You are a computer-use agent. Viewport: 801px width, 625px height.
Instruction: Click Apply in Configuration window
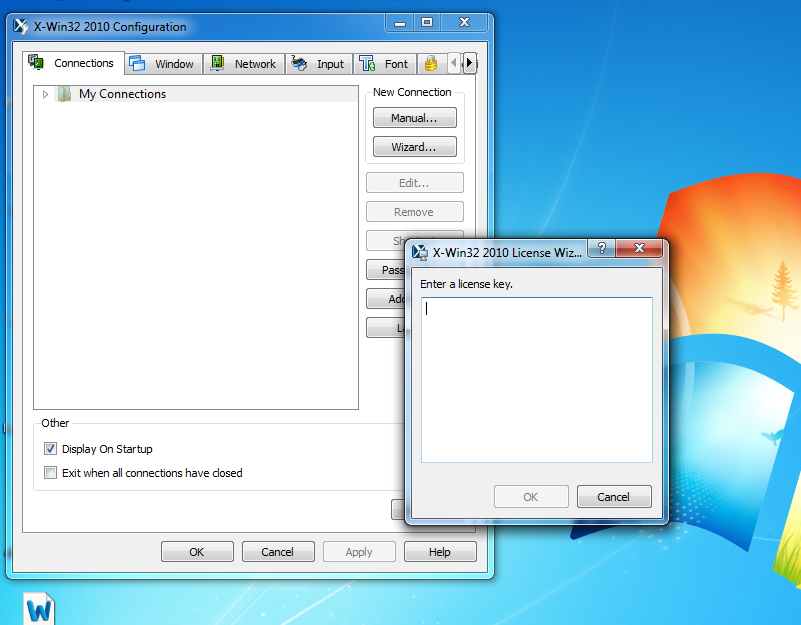pos(359,552)
